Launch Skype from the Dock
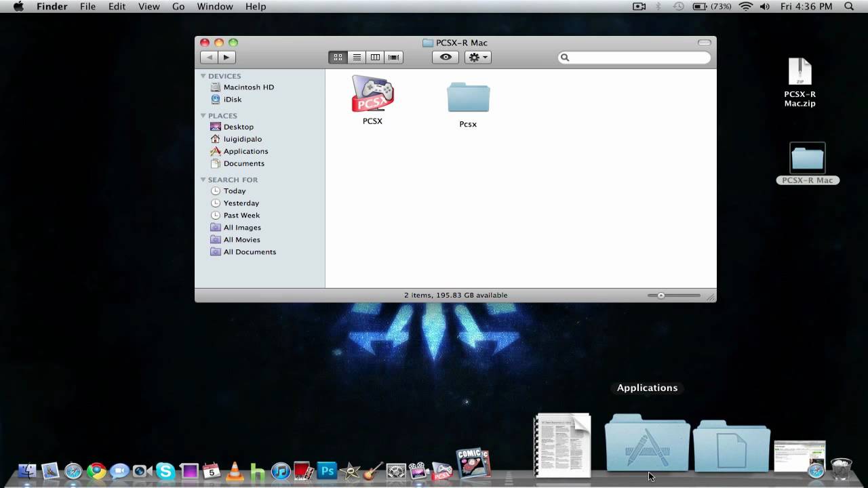This screenshot has width=868, height=488. [165, 471]
